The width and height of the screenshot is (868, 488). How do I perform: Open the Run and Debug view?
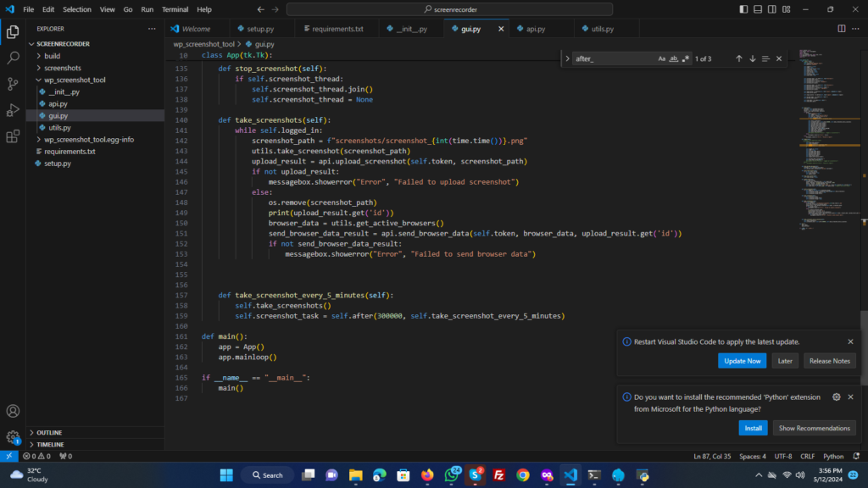pyautogui.click(x=13, y=110)
